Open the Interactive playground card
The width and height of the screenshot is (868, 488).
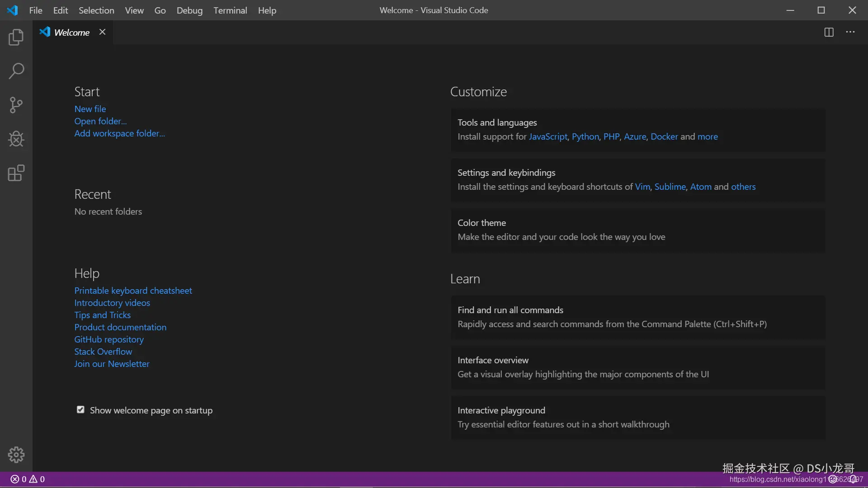[638, 418]
